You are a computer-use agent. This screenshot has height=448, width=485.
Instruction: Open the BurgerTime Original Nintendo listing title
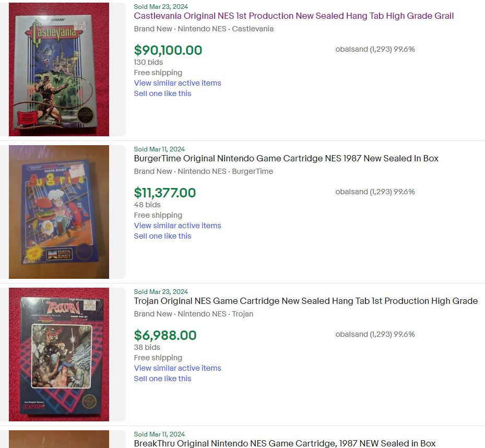tap(286, 159)
